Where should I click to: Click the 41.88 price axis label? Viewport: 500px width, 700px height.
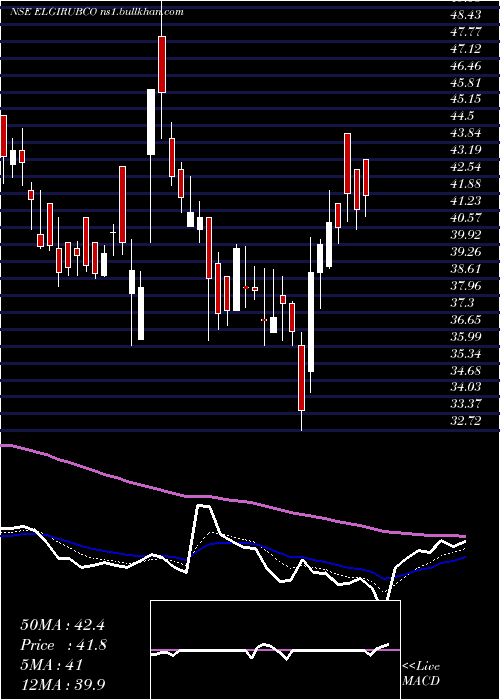pyautogui.click(x=467, y=184)
